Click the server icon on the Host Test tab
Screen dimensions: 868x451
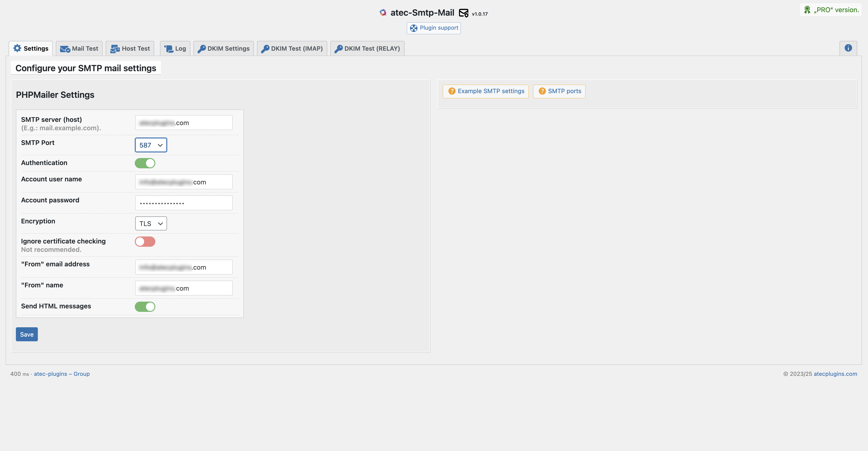pyautogui.click(x=115, y=49)
